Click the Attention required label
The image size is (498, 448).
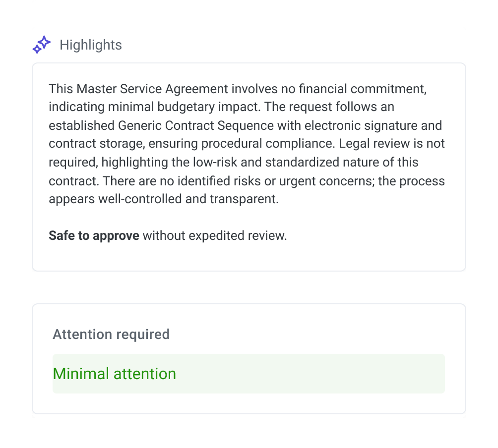coord(111,335)
